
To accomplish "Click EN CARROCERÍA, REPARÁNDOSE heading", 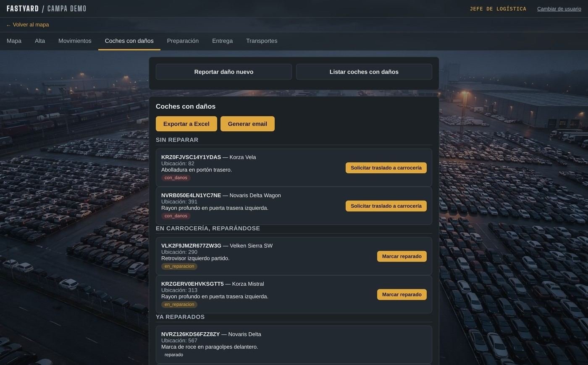I will pyautogui.click(x=208, y=229).
